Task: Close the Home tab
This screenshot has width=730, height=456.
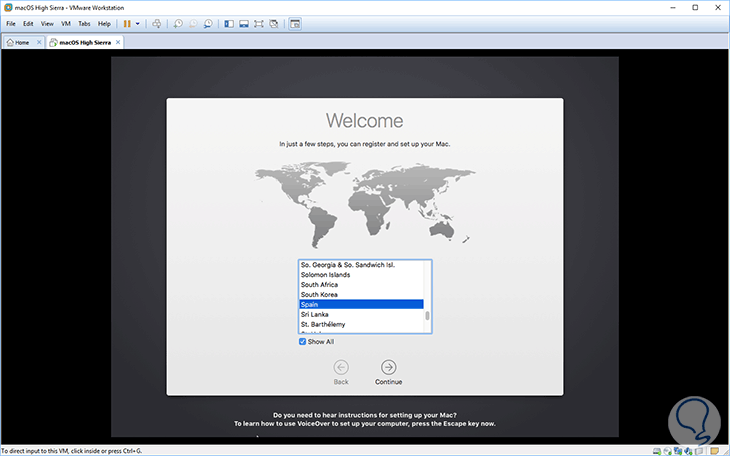Action: pos(39,42)
